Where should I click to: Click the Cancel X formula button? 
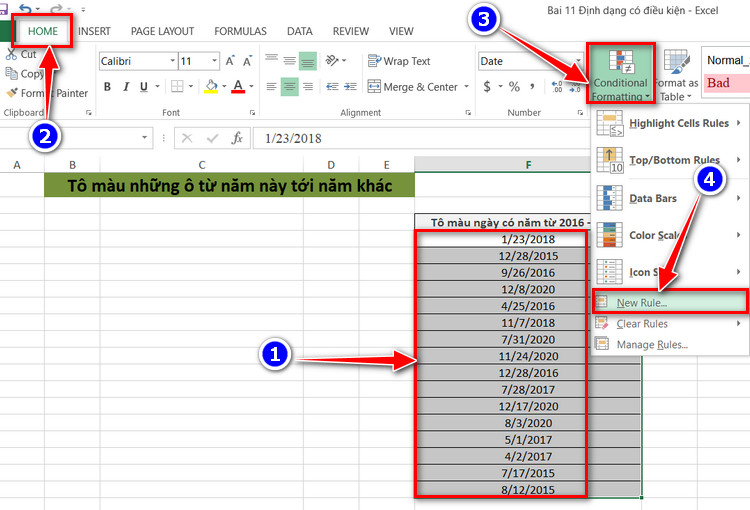pyautogui.click(x=187, y=138)
